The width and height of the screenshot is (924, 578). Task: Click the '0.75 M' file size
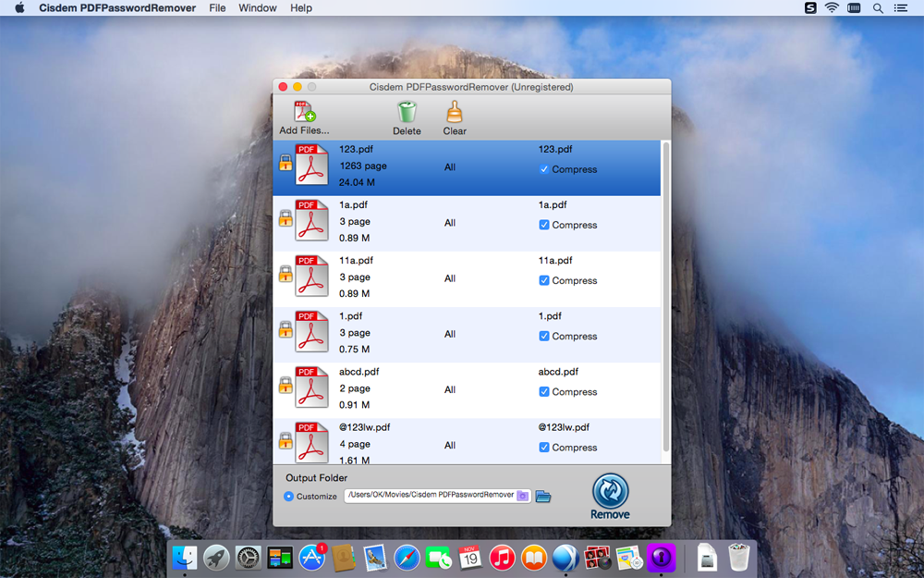[x=354, y=350]
